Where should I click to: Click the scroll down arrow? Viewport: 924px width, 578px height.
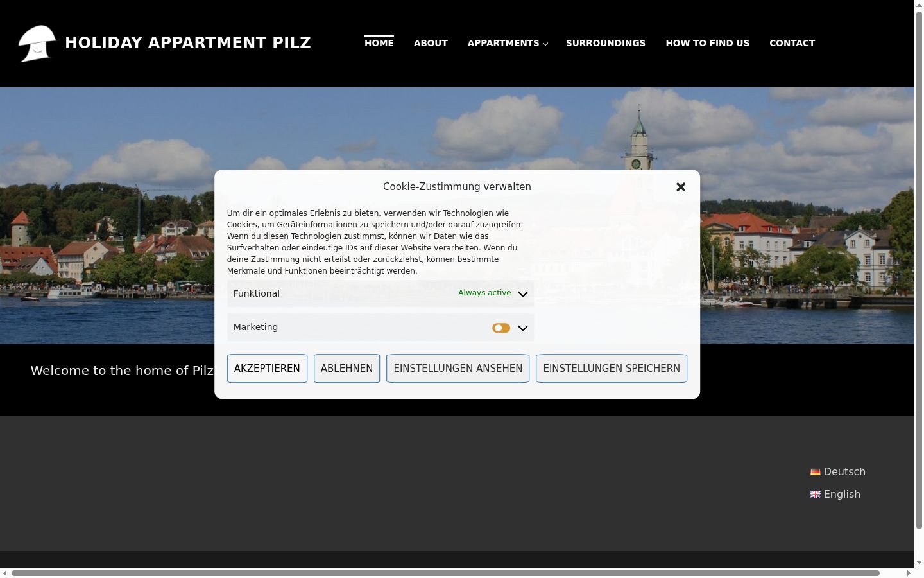pos(919,563)
